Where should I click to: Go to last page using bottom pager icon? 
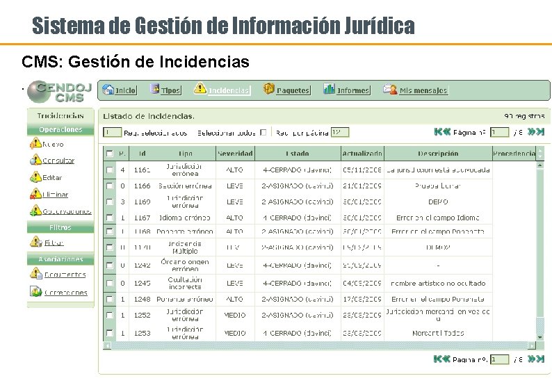point(540,359)
